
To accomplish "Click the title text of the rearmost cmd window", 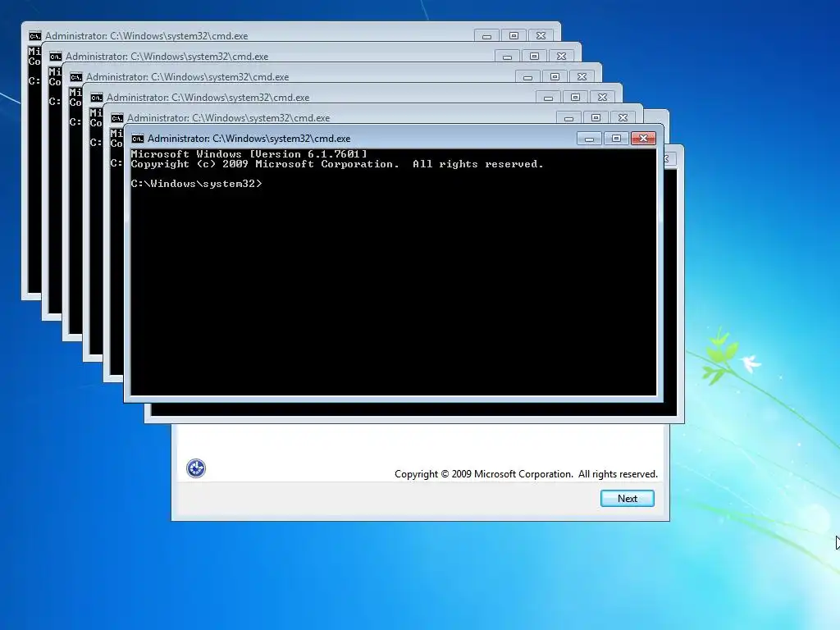I will (146, 36).
